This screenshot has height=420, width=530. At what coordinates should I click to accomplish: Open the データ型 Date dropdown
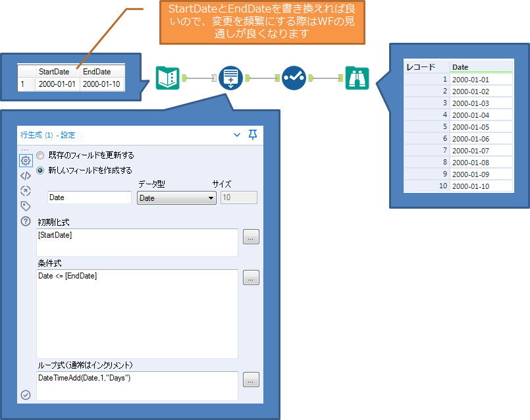coord(176,197)
